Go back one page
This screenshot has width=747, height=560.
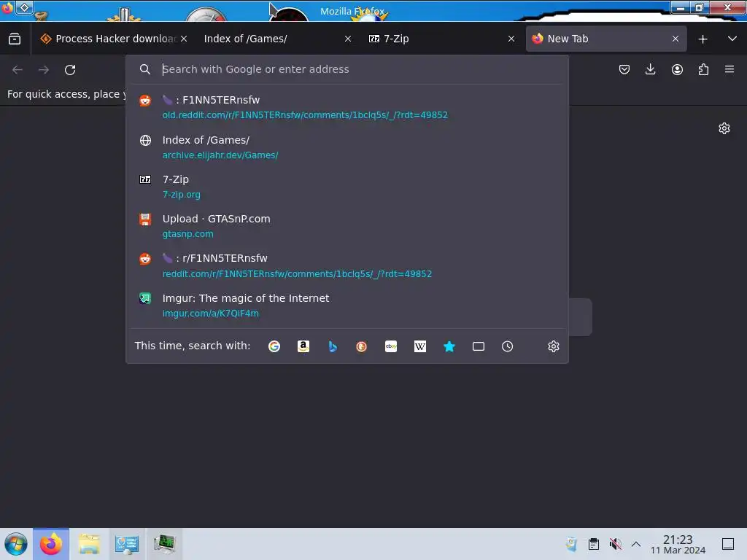click(x=18, y=70)
